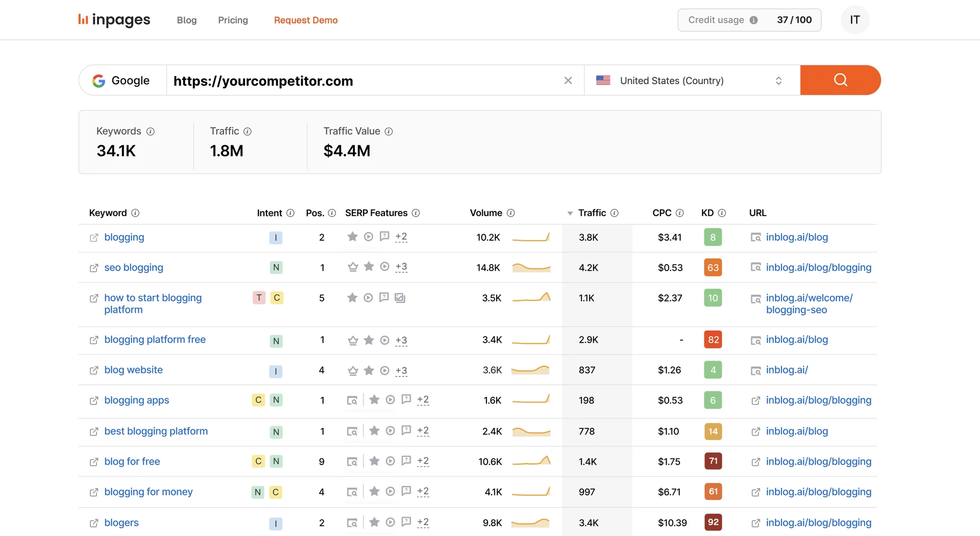Click the Traffic Value info icon
This screenshot has height=536, width=980.
(388, 131)
